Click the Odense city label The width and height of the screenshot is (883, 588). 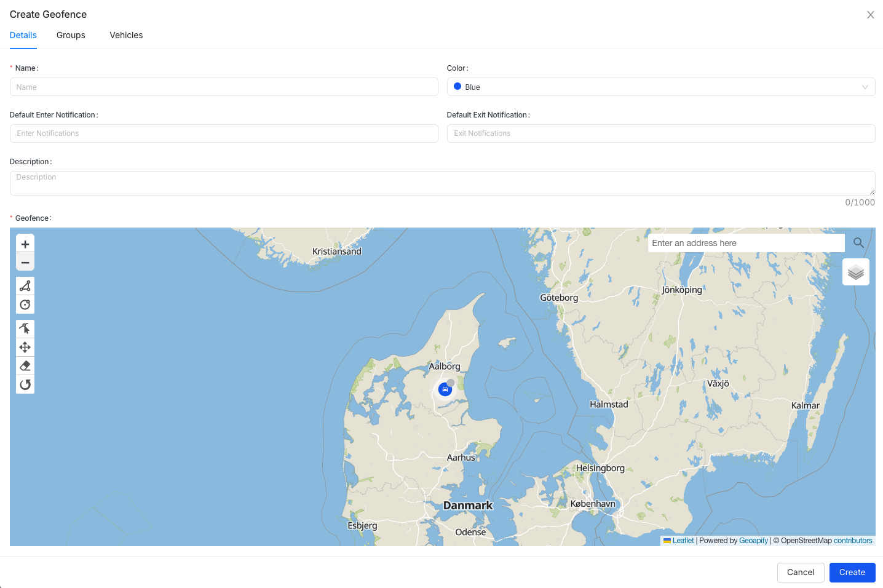(x=470, y=532)
